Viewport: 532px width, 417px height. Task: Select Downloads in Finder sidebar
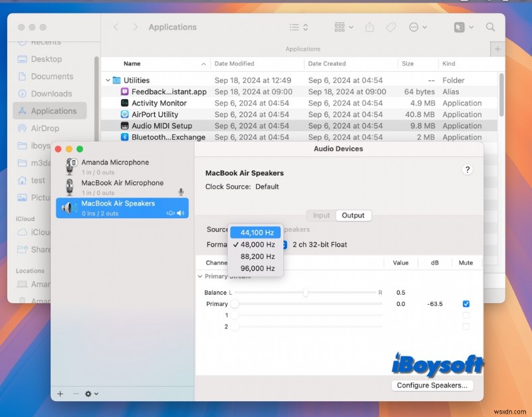click(49, 94)
